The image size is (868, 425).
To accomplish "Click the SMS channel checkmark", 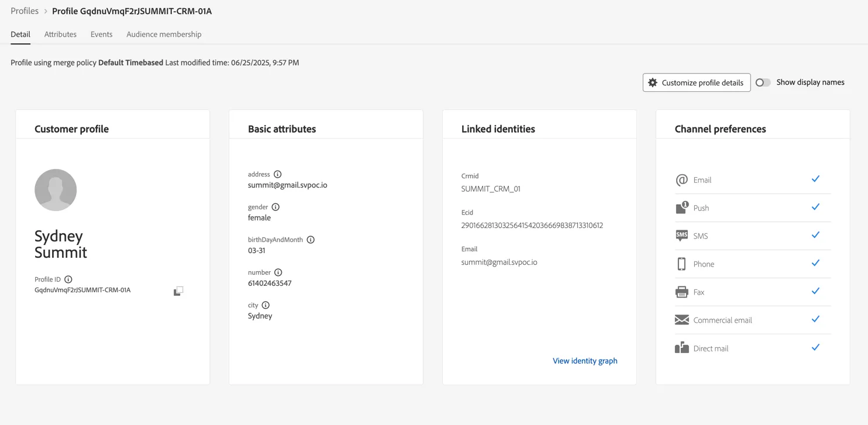I will pyautogui.click(x=815, y=235).
